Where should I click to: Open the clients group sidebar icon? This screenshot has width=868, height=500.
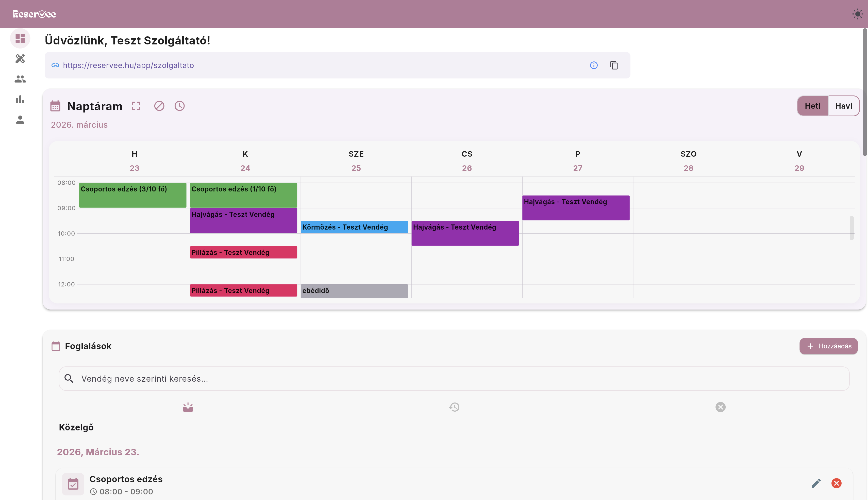[x=20, y=79]
